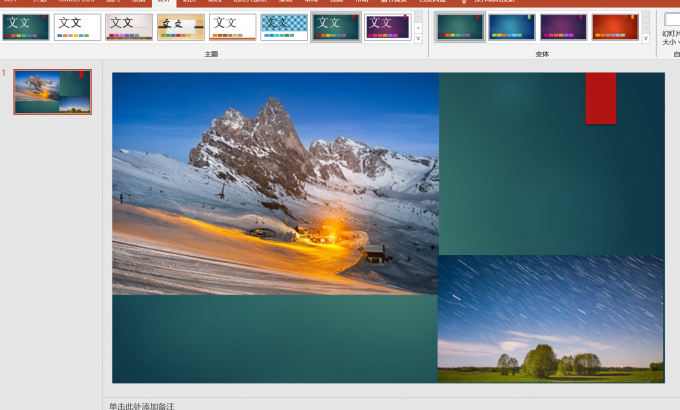The width and height of the screenshot is (680, 410).
Task: Apply the plain white Office theme
Action: (77, 27)
